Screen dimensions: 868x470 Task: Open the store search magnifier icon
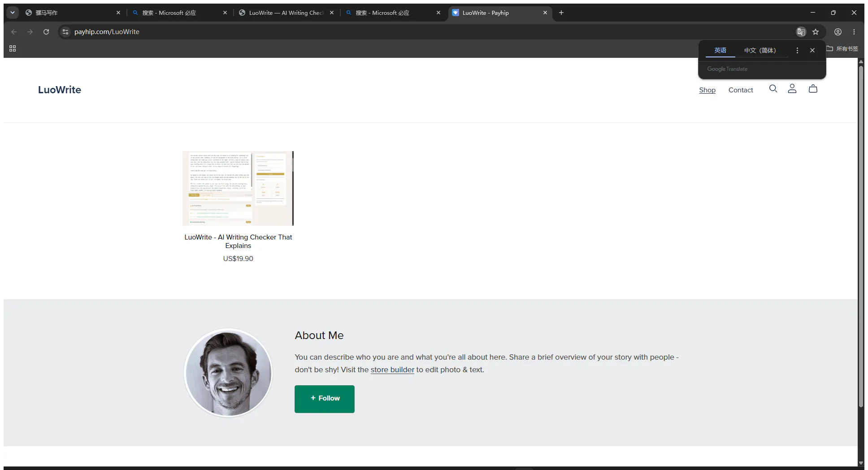pyautogui.click(x=773, y=89)
